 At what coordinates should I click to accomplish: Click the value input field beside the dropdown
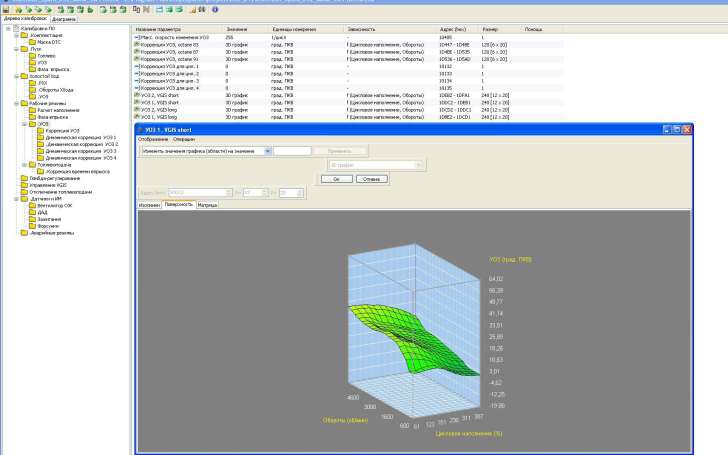point(292,151)
